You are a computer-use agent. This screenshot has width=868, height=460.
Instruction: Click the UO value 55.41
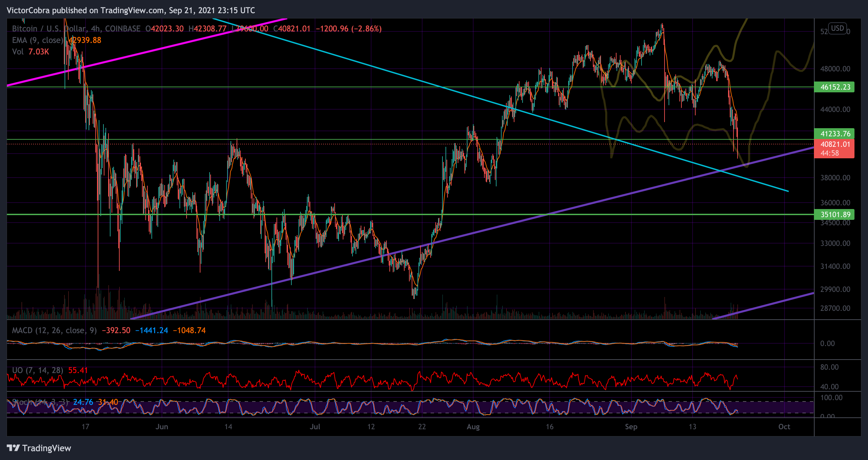[78, 370]
